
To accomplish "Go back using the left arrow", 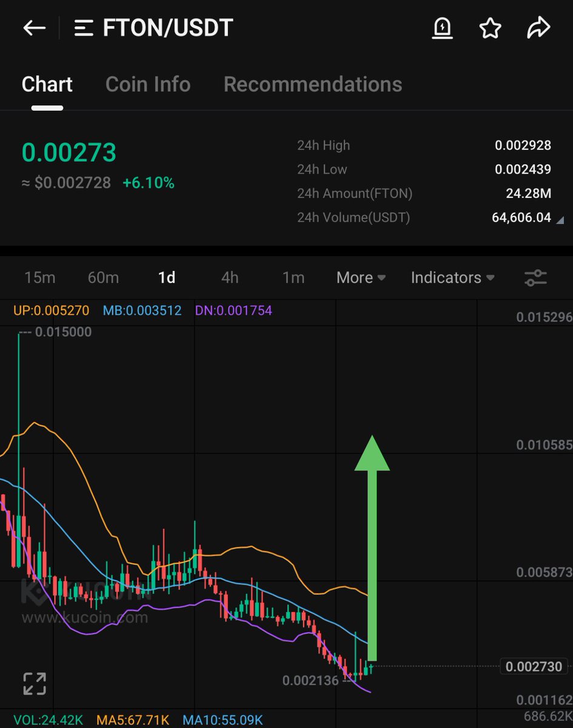I will [35, 28].
